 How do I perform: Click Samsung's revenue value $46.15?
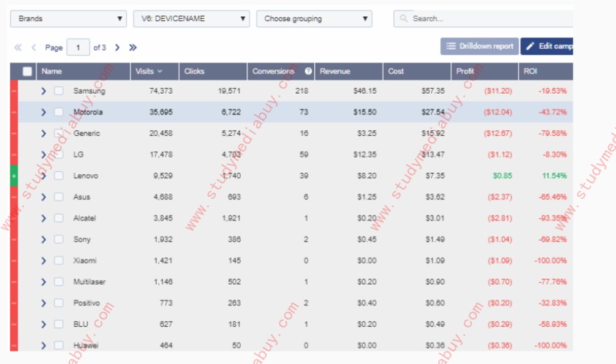pos(365,91)
